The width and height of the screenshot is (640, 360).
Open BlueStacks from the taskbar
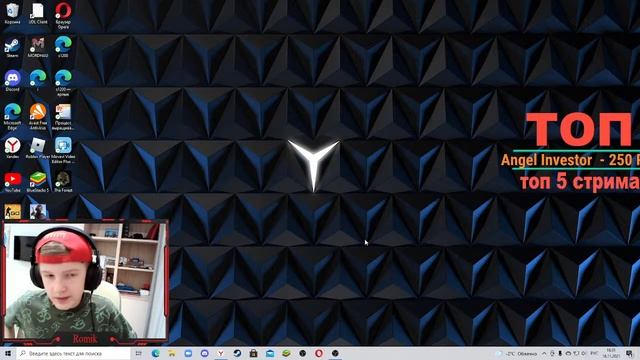pyautogui.click(x=286, y=353)
